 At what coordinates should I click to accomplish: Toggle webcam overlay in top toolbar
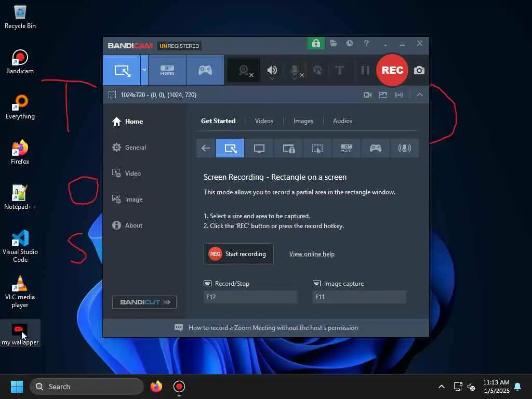click(x=244, y=71)
